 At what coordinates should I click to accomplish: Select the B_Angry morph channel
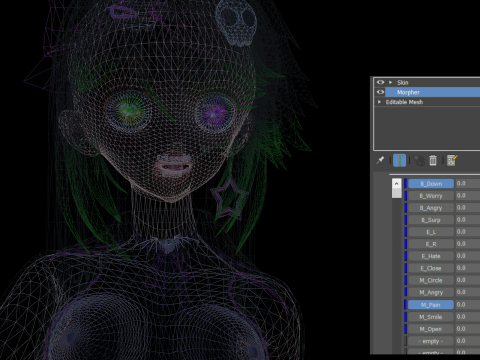coord(431,208)
